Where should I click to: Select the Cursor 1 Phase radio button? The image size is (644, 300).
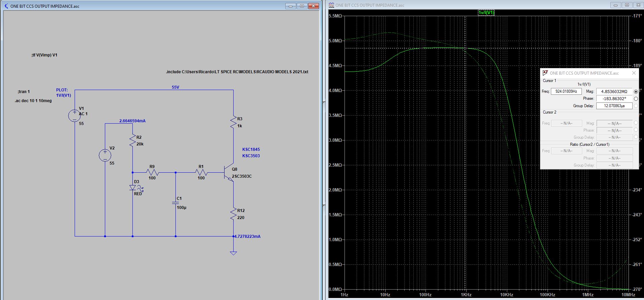point(636,99)
